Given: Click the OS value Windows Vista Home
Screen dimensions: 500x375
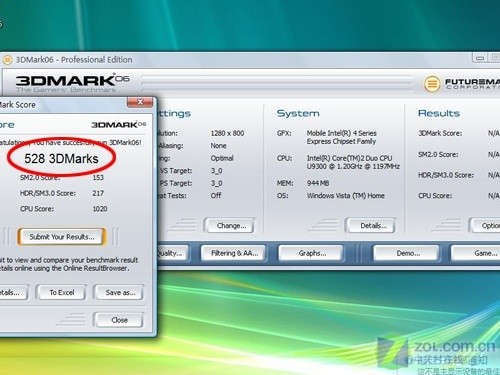Looking at the screenshot, I should click(346, 195).
